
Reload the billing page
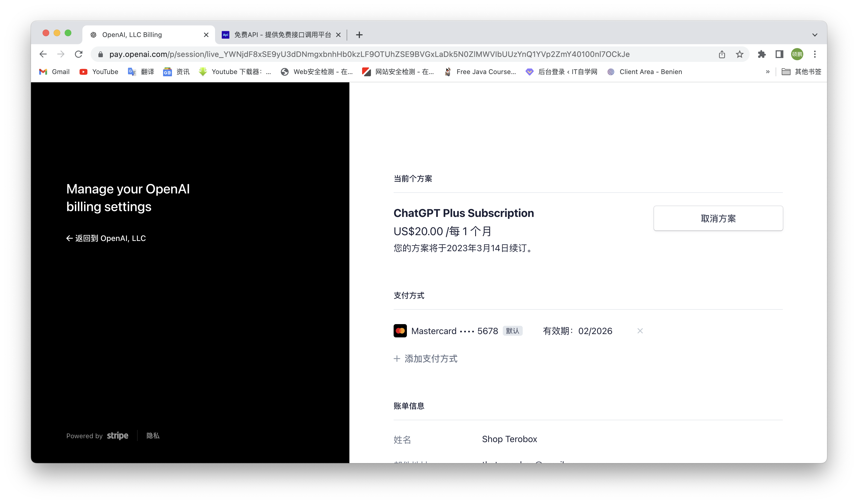point(79,54)
